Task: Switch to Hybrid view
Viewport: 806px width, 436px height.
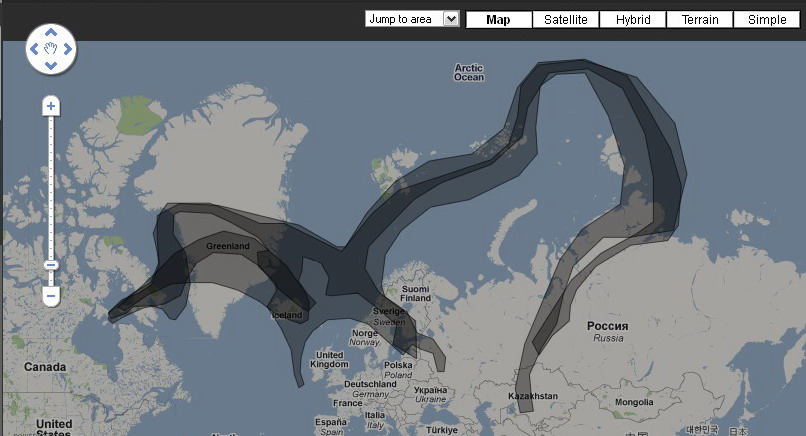Action: point(633,20)
